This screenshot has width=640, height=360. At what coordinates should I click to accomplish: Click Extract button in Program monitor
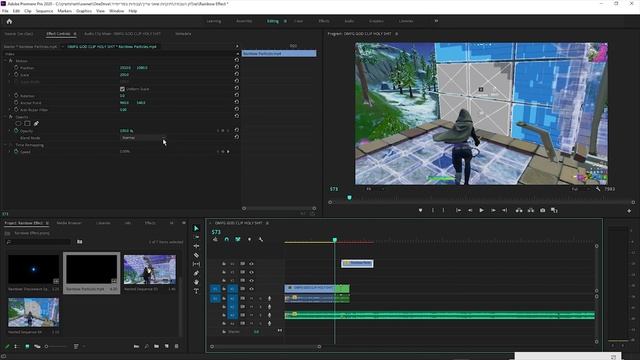[x=531, y=210]
